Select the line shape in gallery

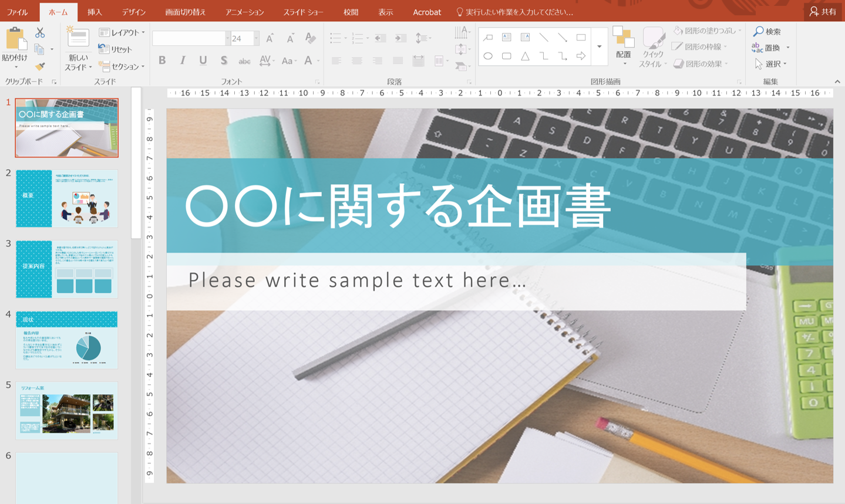(544, 38)
